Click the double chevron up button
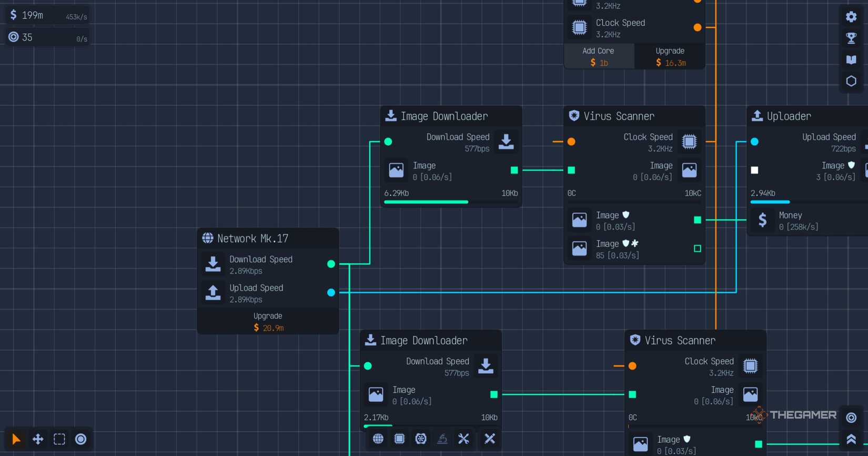Screen dimensions: 868x456 pyautogui.click(x=851, y=439)
